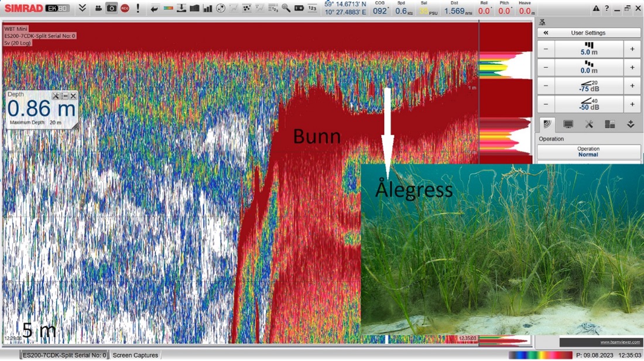Click the color scale bar in status bar
644x361 pixels.
[540, 355]
